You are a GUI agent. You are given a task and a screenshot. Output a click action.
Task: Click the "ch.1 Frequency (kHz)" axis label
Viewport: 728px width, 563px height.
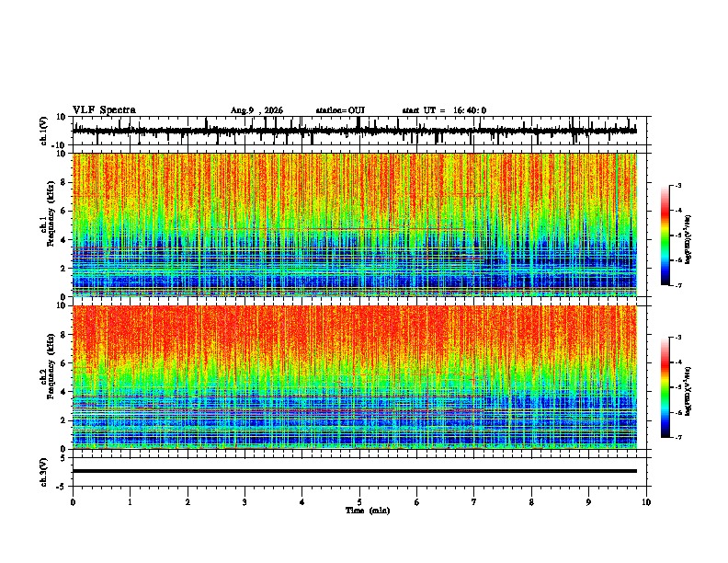47,214
